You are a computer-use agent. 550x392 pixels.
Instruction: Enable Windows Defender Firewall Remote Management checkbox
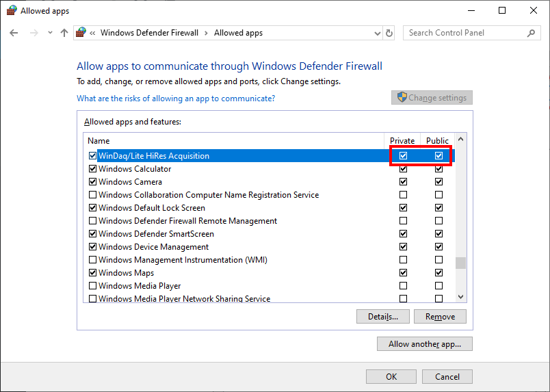(x=92, y=221)
